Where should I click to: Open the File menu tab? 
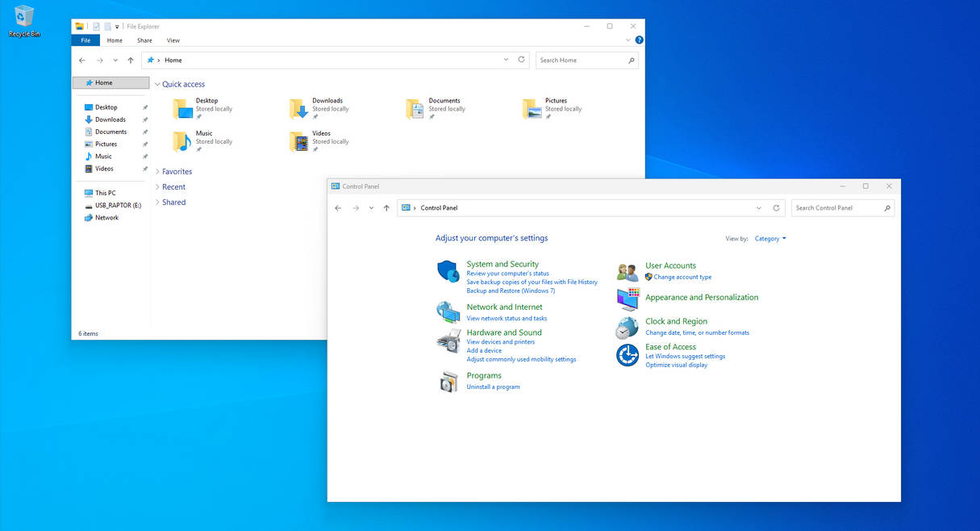click(x=85, y=40)
